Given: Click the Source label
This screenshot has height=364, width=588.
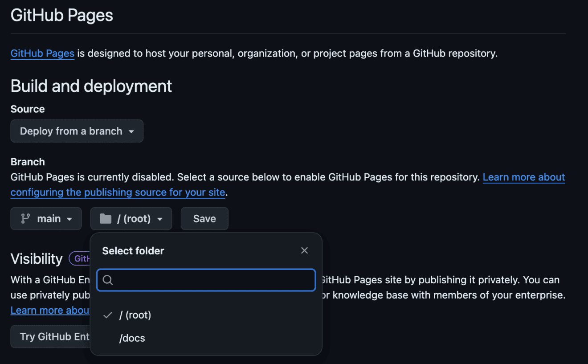Looking at the screenshot, I should (x=28, y=109).
